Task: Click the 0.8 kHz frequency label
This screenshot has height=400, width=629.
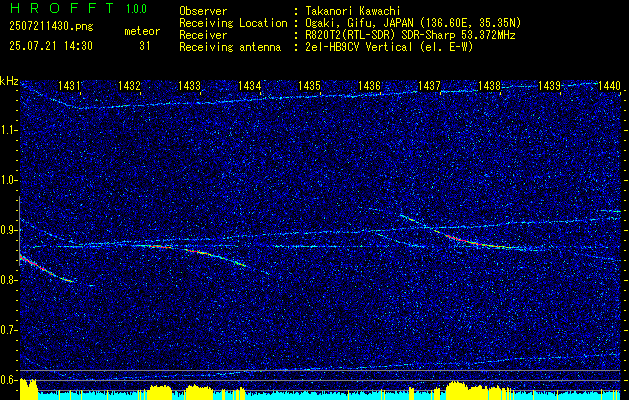Action: tap(8, 280)
